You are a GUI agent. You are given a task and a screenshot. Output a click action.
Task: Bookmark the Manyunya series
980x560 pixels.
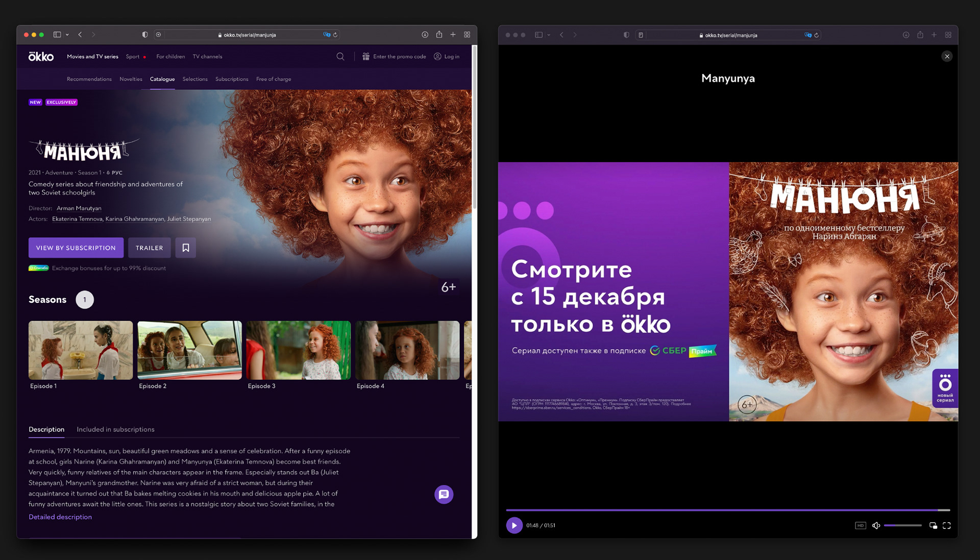coord(186,248)
